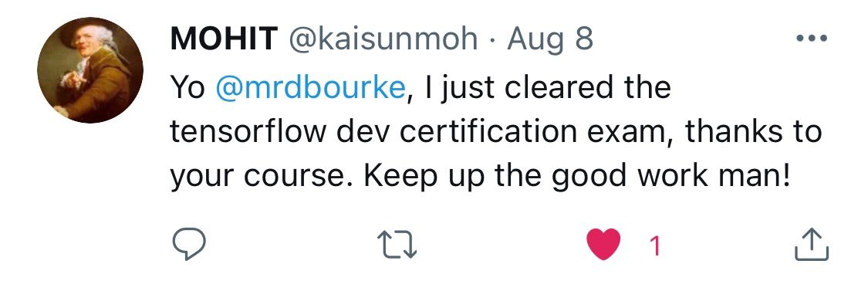Click the dot separator before Aug 8
The image size is (868, 291).
click(493, 40)
